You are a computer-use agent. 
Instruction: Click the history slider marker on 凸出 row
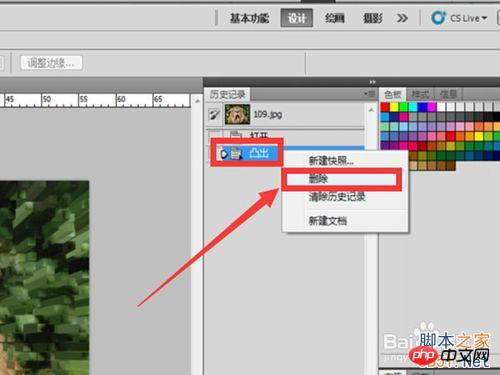224,154
